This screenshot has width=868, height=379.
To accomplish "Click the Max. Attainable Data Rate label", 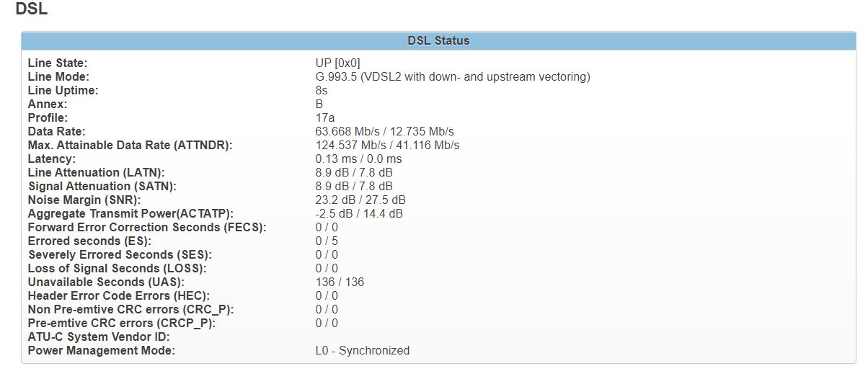I will tap(130, 145).
